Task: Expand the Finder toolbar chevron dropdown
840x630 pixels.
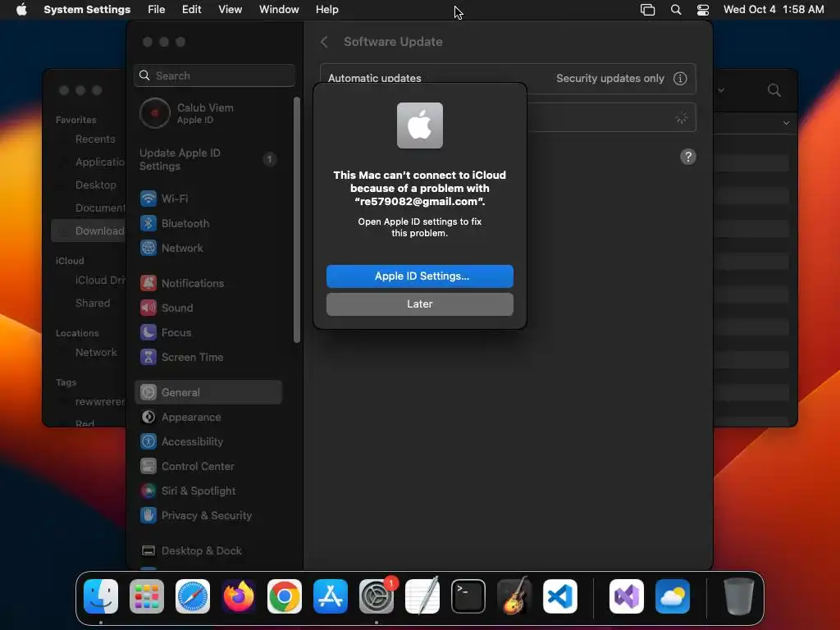Action: (x=721, y=90)
